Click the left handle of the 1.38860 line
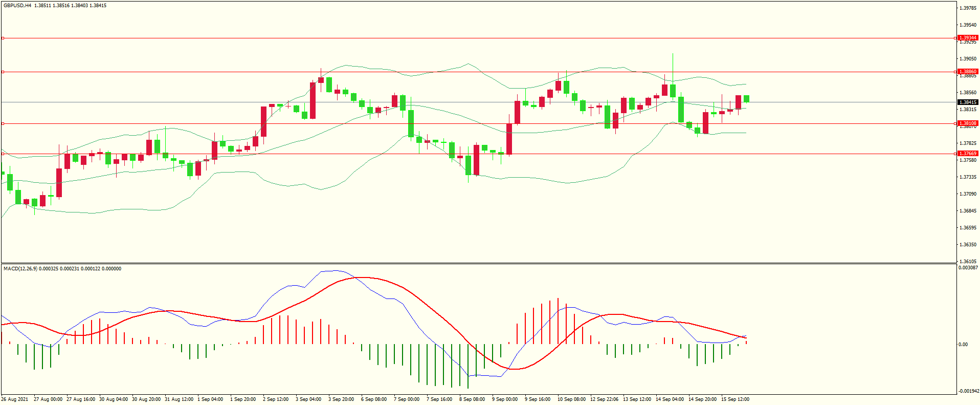980x405 pixels. [x=3, y=72]
